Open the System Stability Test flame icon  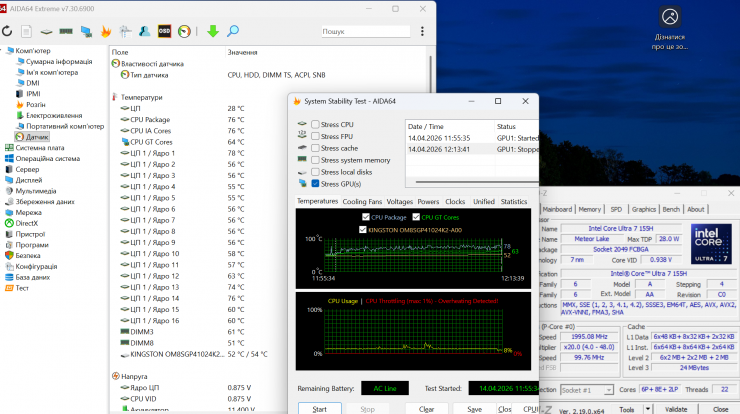pyautogui.click(x=106, y=31)
